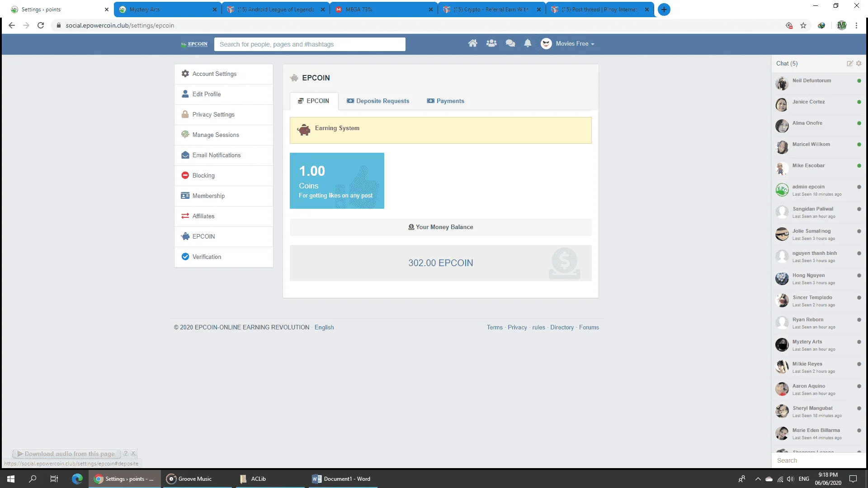The image size is (868, 488).
Task: Bookmark this page with the star icon
Action: pyautogui.click(x=803, y=25)
